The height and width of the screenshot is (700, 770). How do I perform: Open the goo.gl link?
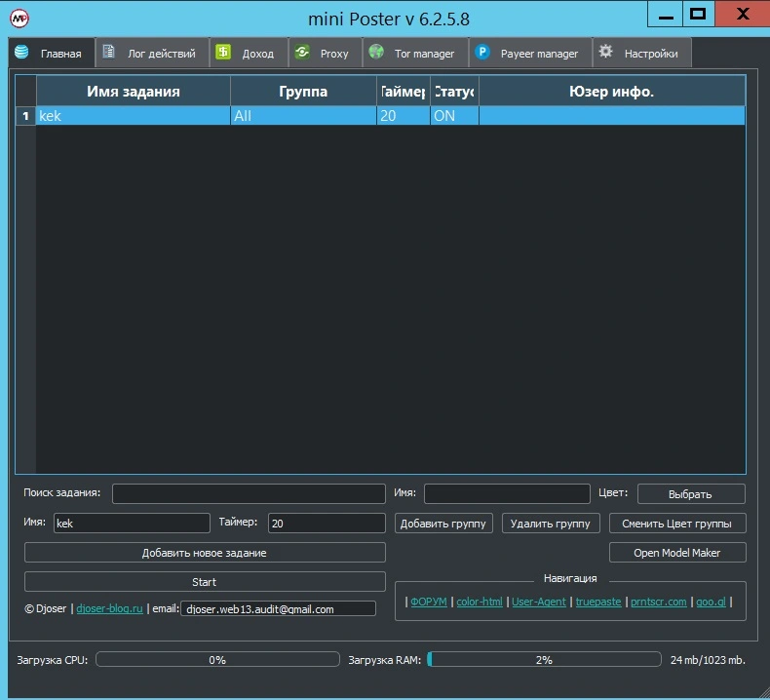pyautogui.click(x=712, y=602)
